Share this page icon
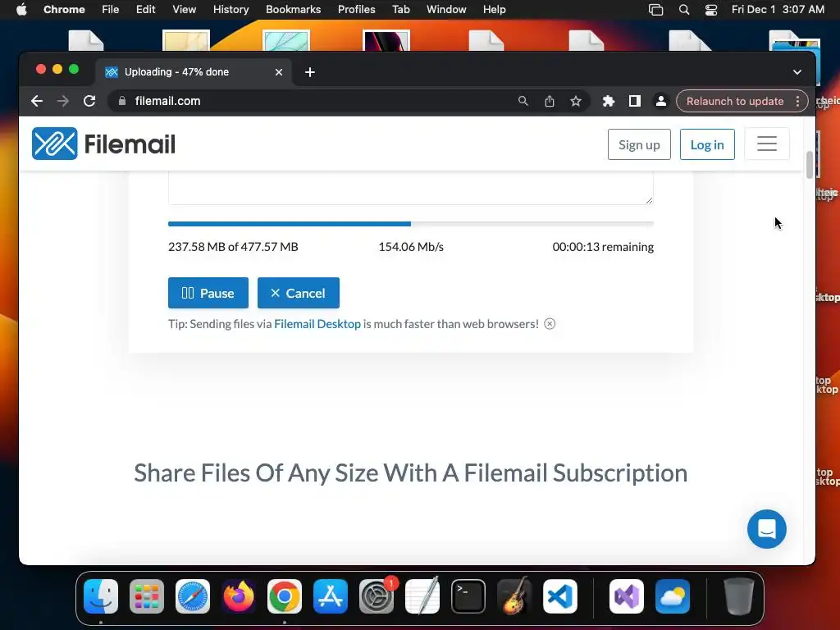 coord(550,101)
